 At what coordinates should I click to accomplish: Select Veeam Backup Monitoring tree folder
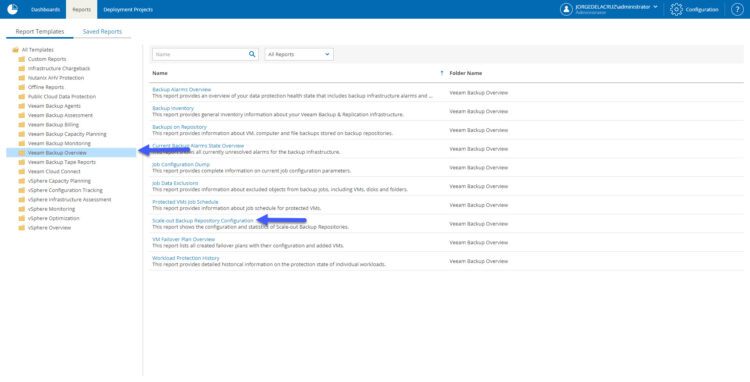tap(59, 143)
